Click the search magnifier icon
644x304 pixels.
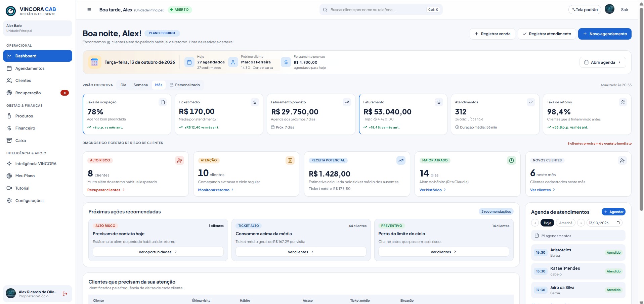point(325,10)
